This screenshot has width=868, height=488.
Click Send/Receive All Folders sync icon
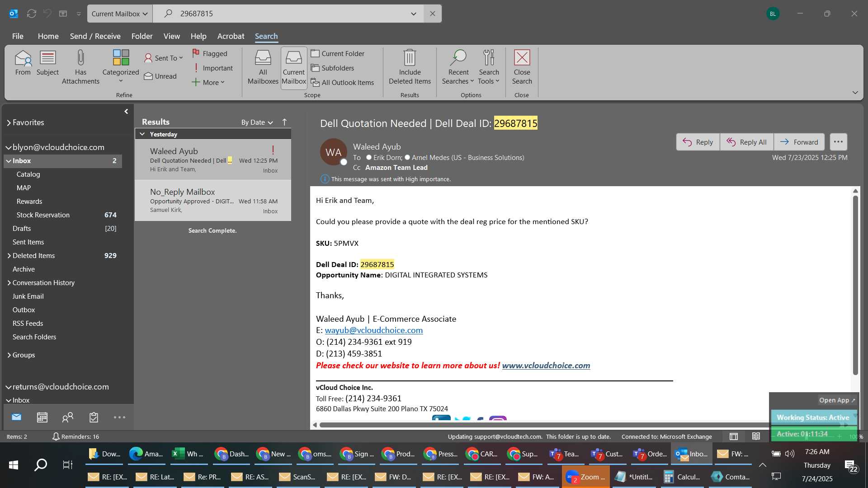(x=31, y=14)
